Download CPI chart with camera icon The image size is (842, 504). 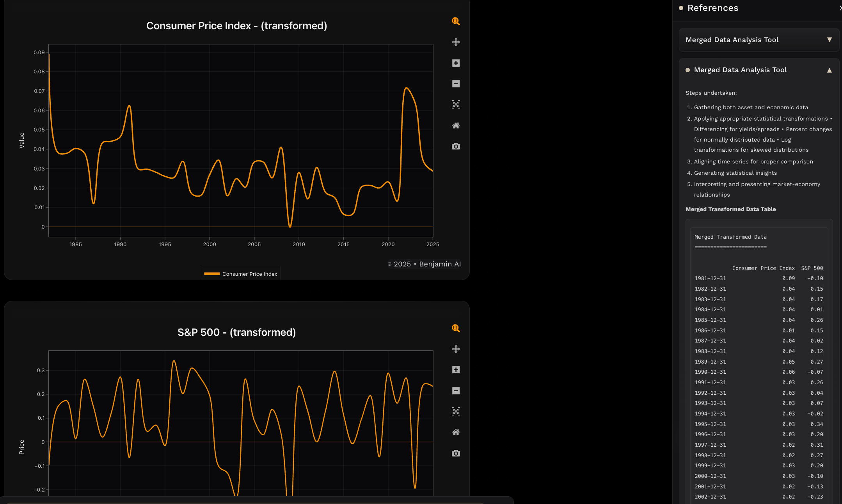(x=456, y=146)
